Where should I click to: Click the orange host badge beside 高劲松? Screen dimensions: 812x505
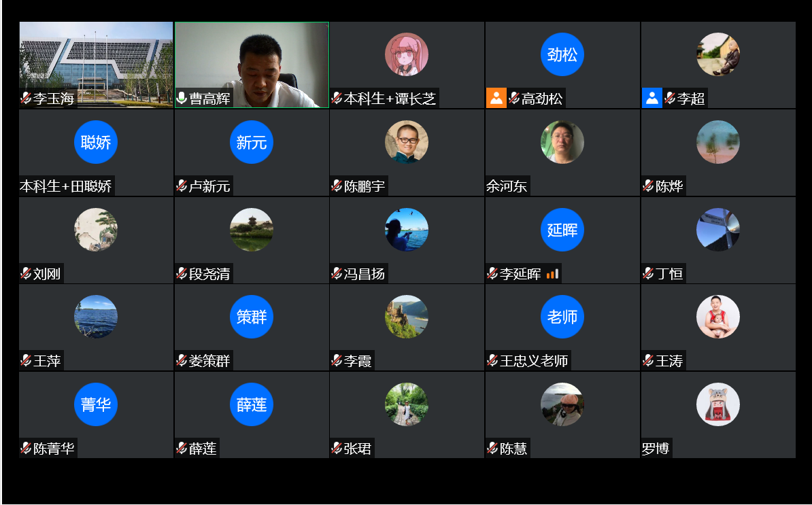tap(496, 99)
